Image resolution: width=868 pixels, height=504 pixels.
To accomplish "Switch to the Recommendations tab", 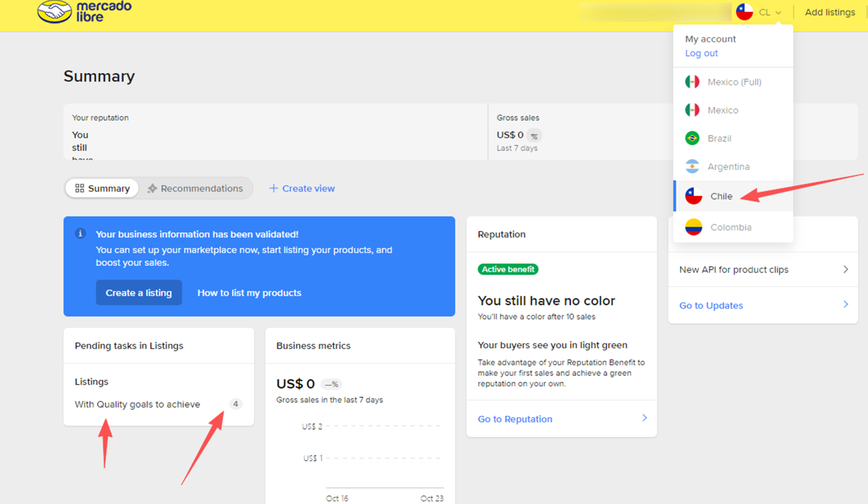I will 196,188.
